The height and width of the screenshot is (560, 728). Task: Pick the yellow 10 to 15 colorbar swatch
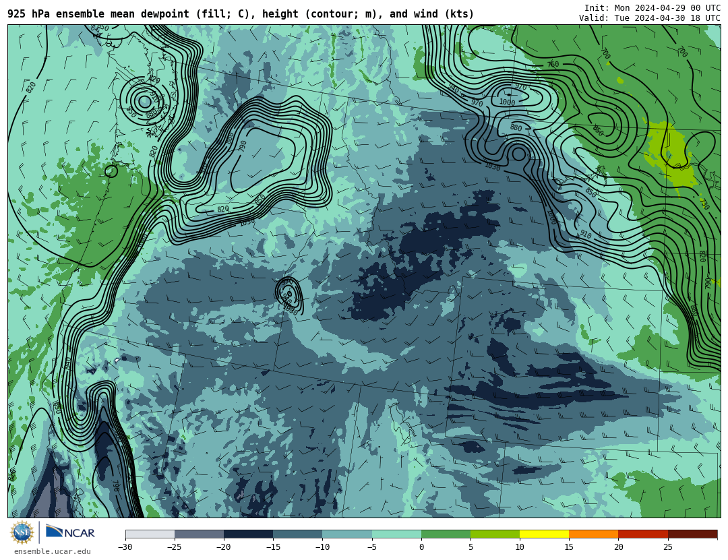pyautogui.click(x=545, y=534)
